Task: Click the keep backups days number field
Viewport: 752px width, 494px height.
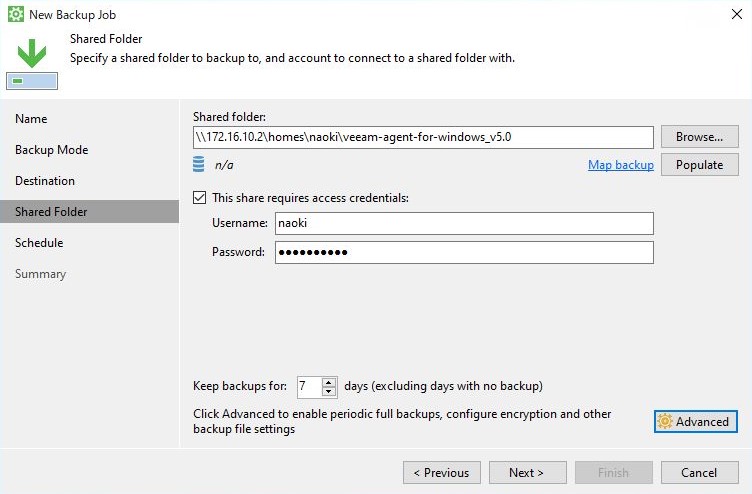Action: (x=310, y=387)
